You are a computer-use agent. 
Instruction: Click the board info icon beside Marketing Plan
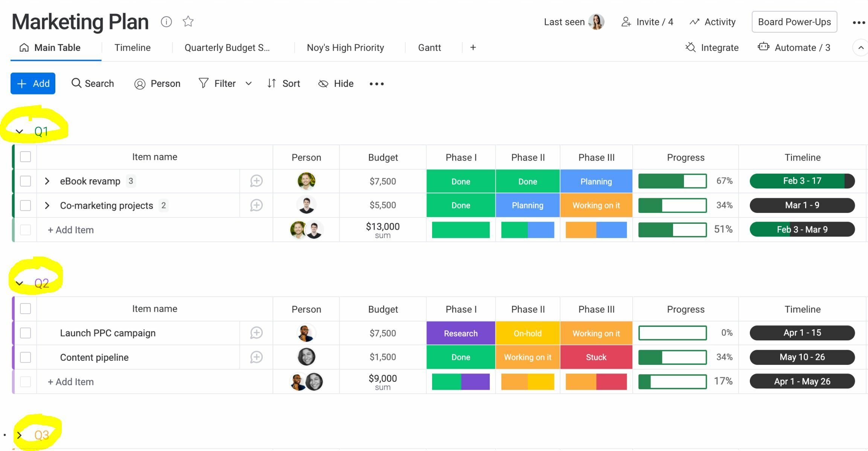point(166,22)
